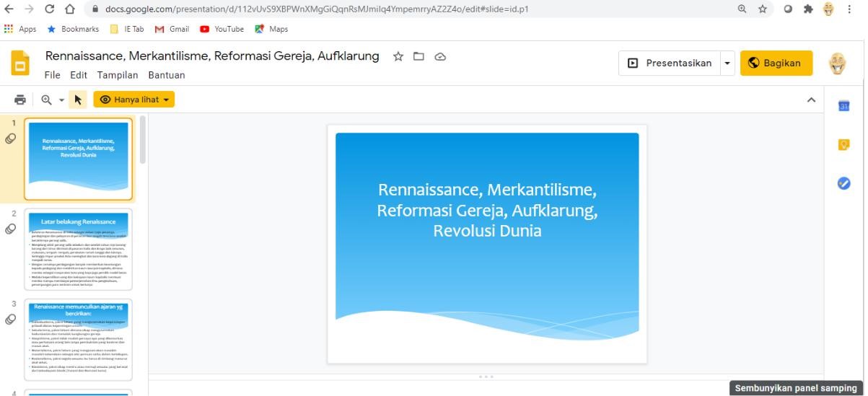Open YouTube bookmark in bookmarks bar
The height and width of the screenshot is (396, 868).
tap(222, 29)
